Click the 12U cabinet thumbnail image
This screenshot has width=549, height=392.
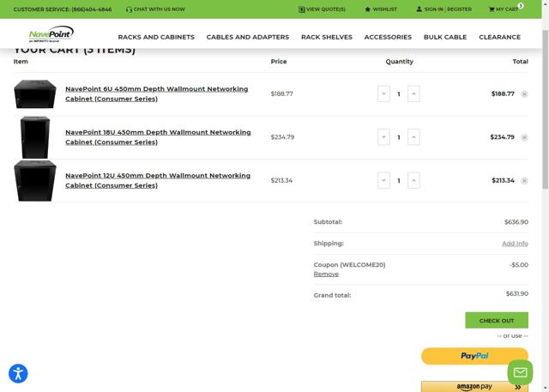(34, 181)
